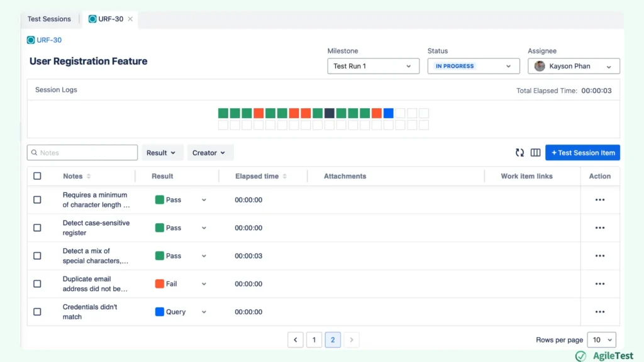Open the column layout settings icon

535,153
